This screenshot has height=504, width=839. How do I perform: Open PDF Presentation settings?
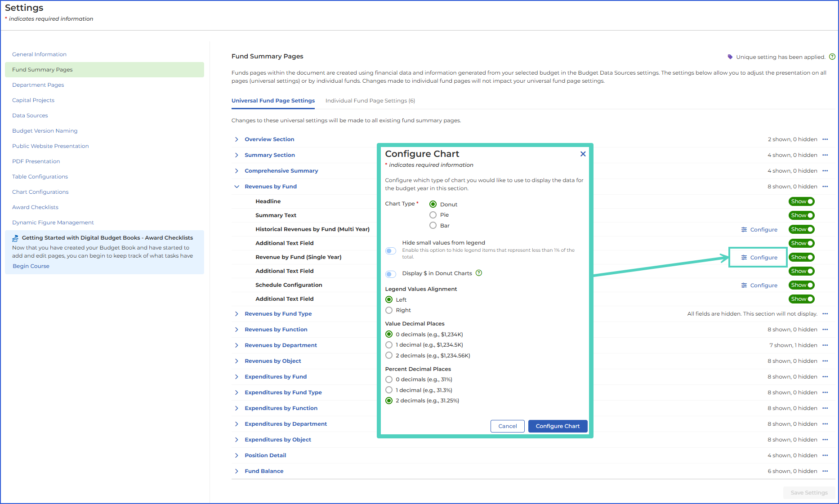click(x=36, y=161)
